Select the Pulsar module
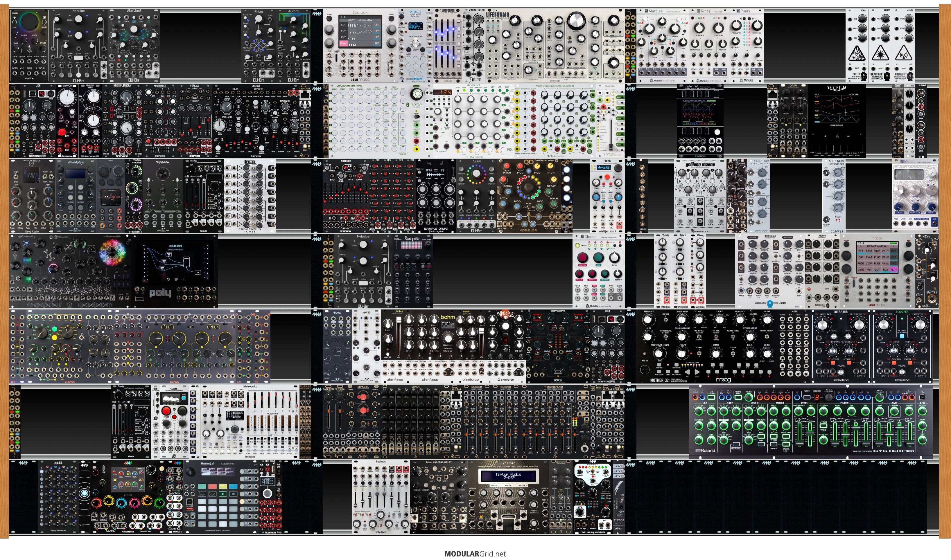951x560 pixels. click(x=476, y=196)
